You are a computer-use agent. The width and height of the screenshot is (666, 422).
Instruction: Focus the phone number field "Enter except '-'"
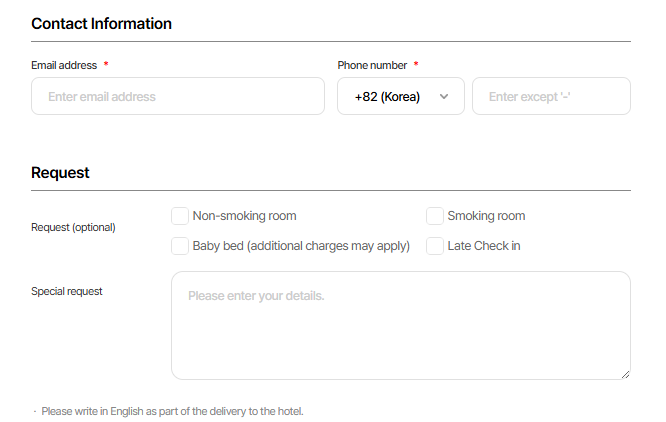(551, 97)
